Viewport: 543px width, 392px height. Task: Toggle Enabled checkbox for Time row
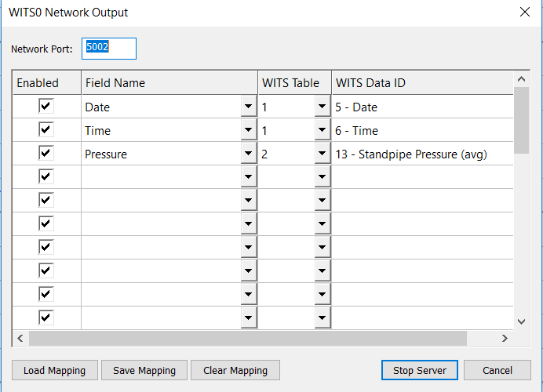[46, 130]
